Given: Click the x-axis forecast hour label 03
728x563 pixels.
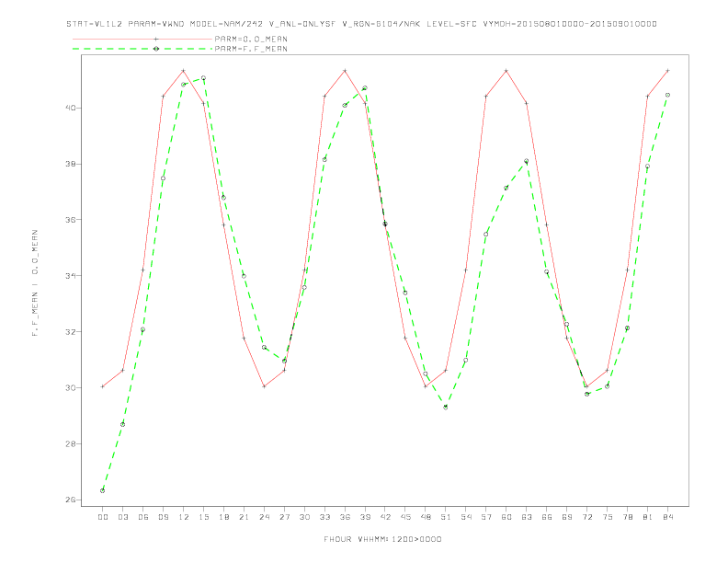Looking at the screenshot, I should tap(122, 517).
